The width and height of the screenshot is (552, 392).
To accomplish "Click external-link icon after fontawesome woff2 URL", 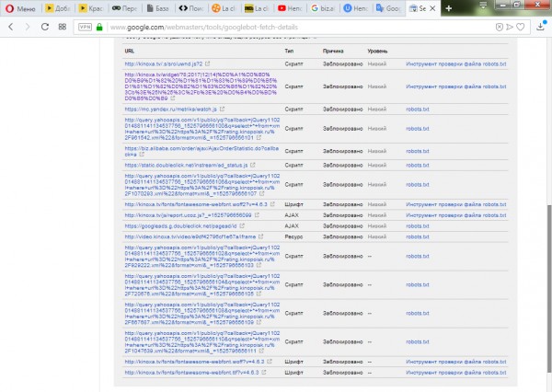I will [272, 204].
